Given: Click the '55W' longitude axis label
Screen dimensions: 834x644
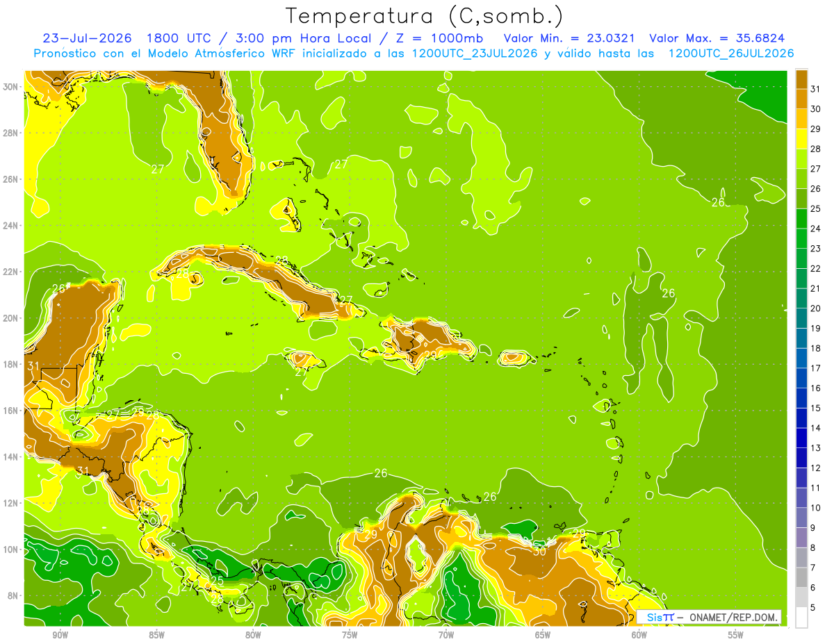Looking at the screenshot, I should pyautogui.click(x=736, y=635).
